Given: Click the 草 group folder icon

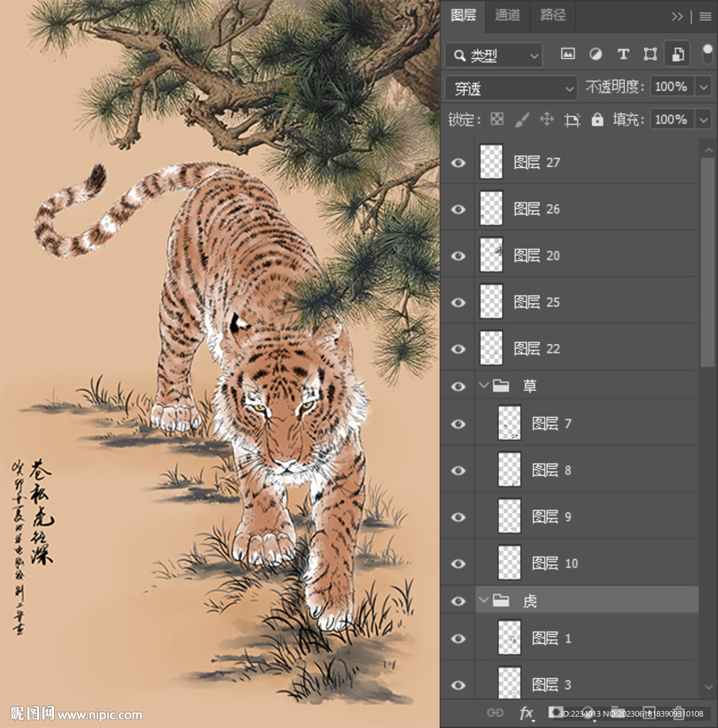Looking at the screenshot, I should (501, 385).
